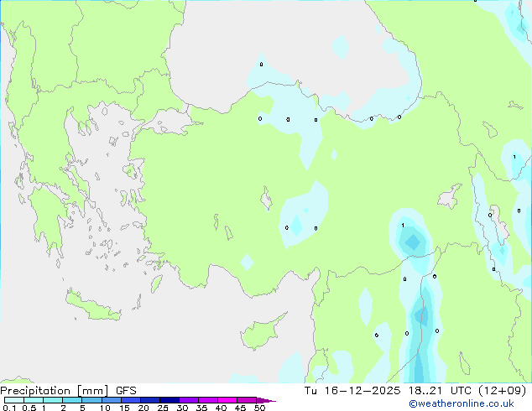
Task: Click the weatheronline.co.uk copyright link
Action: 462,403
